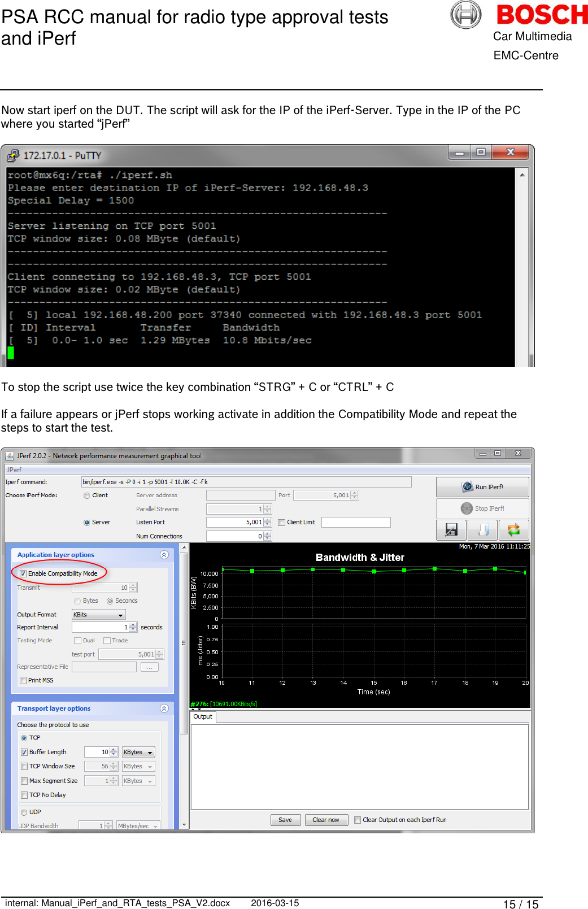Click the timestamp Mon, 7 Mar 2016 text
The width and height of the screenshot is (588, 909).
coord(494,546)
